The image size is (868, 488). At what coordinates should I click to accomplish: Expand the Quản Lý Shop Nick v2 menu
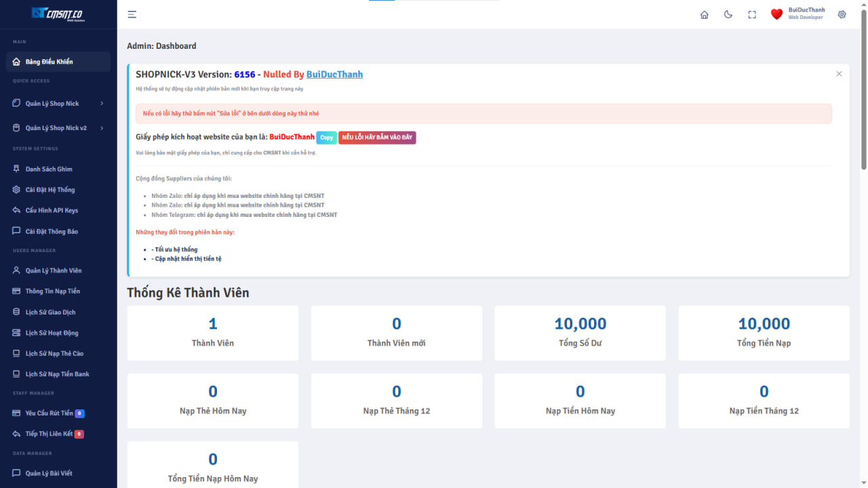click(x=58, y=128)
